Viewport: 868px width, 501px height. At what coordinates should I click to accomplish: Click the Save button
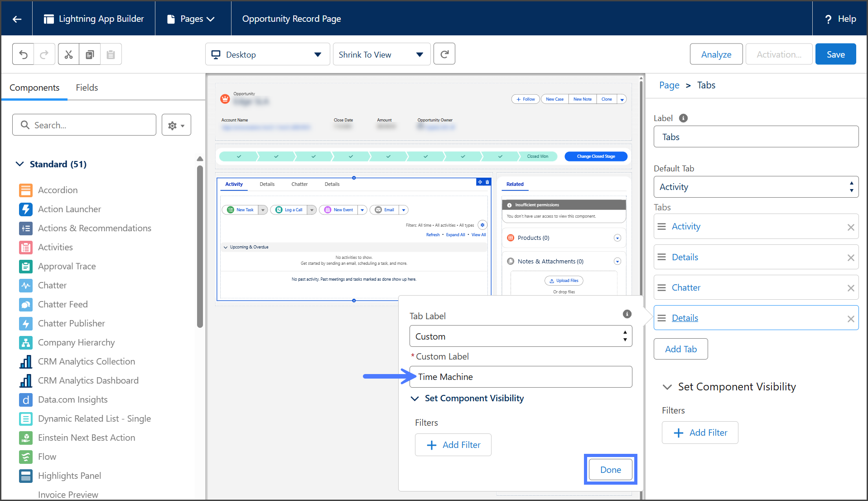point(835,54)
